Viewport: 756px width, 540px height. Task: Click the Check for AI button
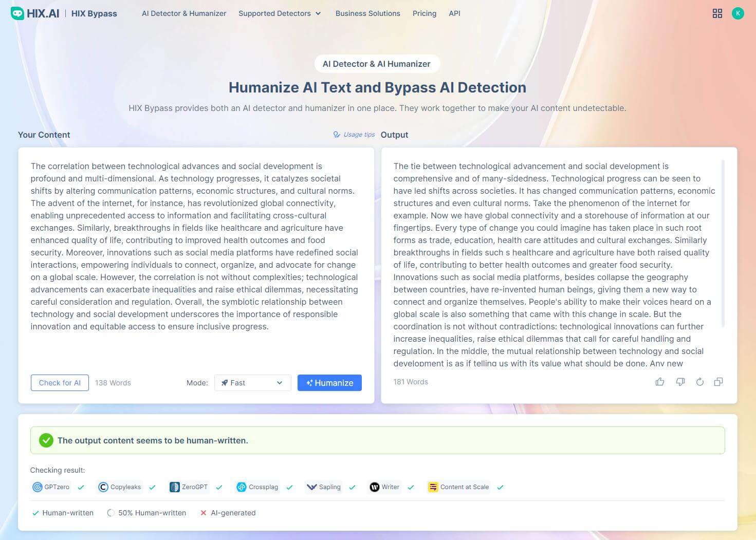point(60,383)
